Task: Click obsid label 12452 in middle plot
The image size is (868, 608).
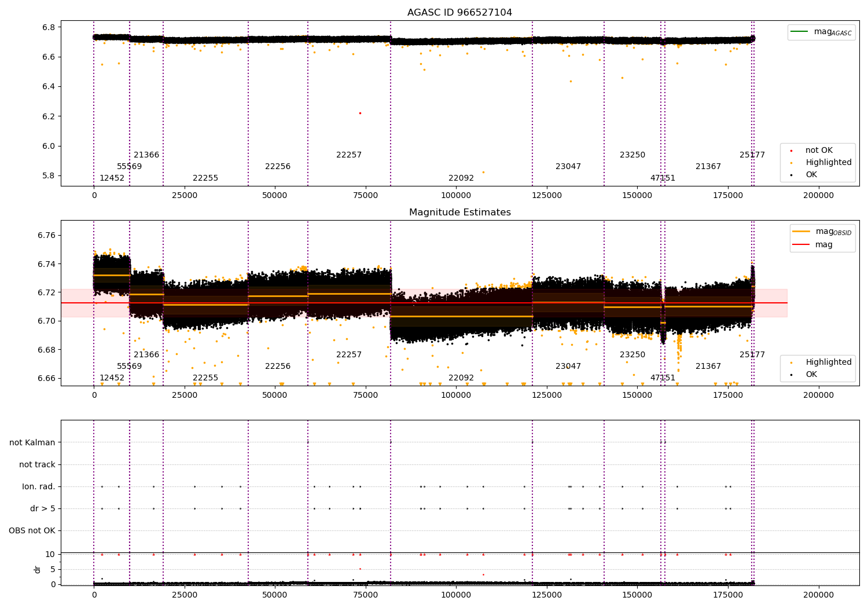Action: (x=112, y=378)
